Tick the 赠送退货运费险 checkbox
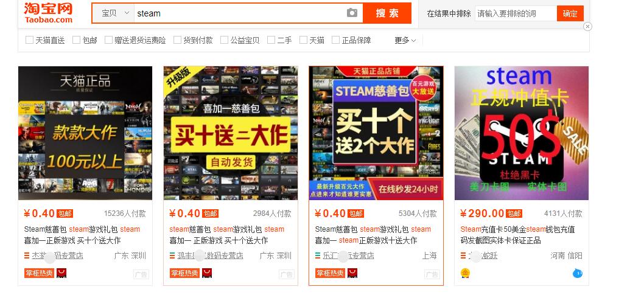The width and height of the screenshot is (644, 295). (108, 40)
